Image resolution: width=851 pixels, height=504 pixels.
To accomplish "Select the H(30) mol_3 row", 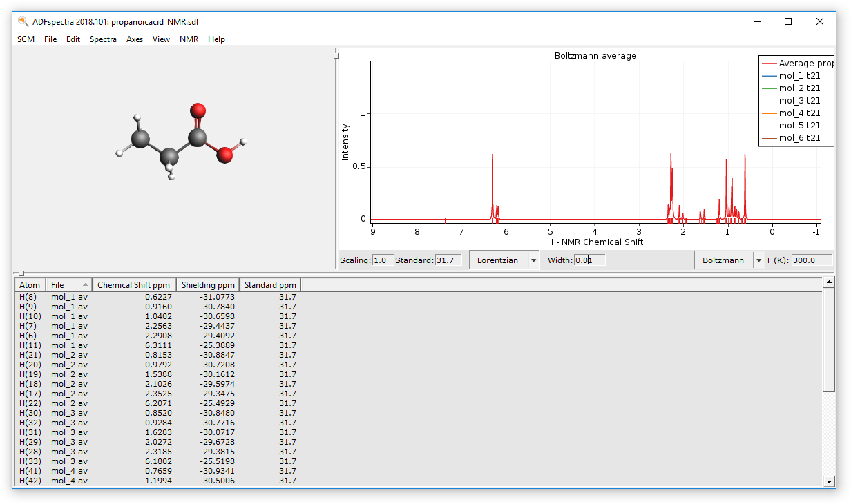I will click(x=419, y=413).
